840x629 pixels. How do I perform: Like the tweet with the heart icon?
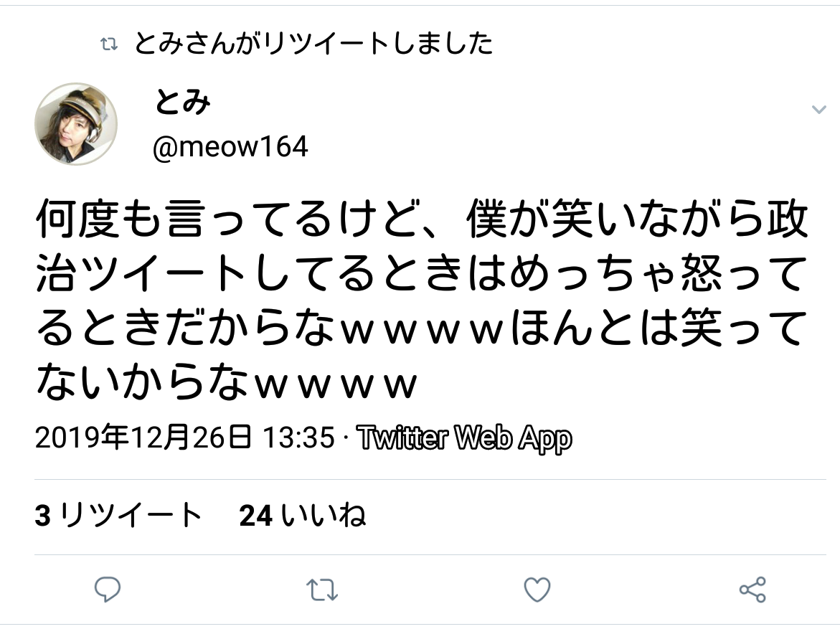[537, 590]
